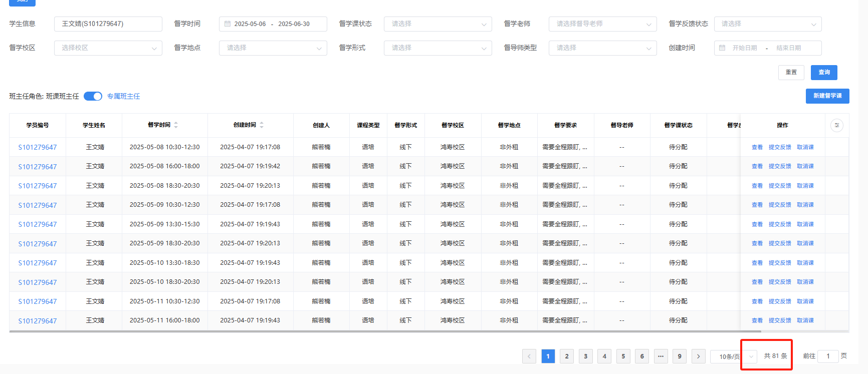The image size is (868, 374).
Task: Go to previous page using left arrow
Action: click(x=529, y=356)
